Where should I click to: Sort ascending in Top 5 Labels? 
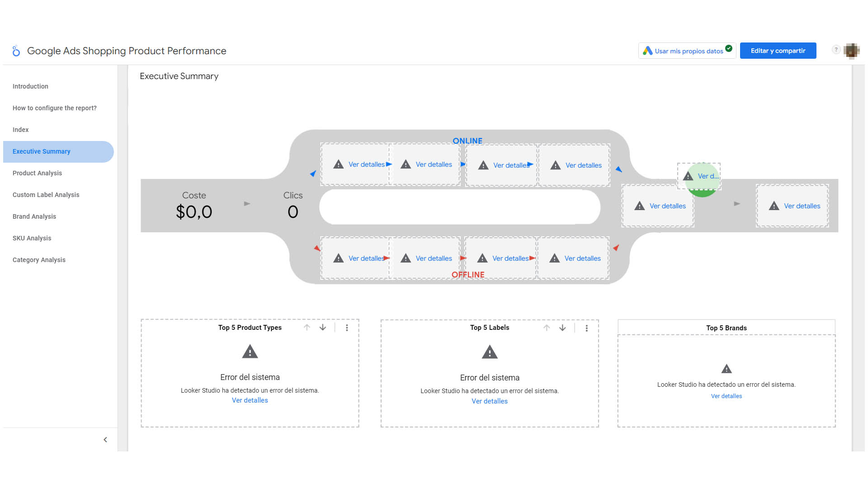pos(547,328)
